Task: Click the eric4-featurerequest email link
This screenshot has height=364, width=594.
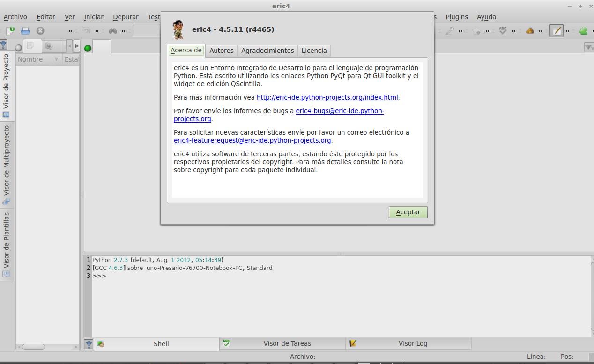Action: click(x=252, y=140)
